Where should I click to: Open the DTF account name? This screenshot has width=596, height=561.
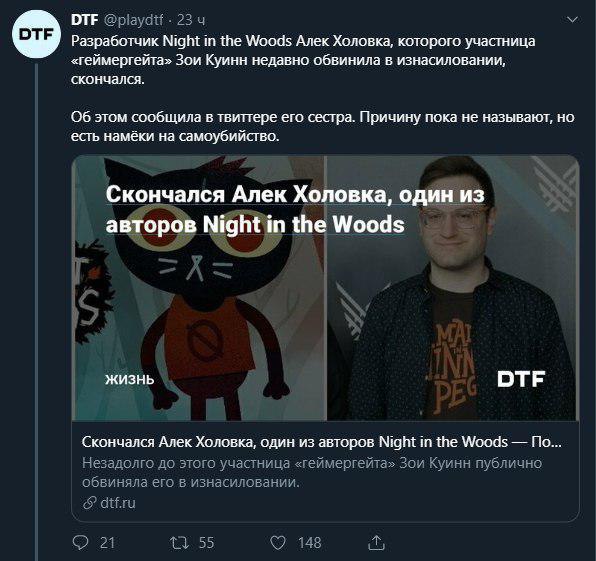pyautogui.click(x=84, y=20)
